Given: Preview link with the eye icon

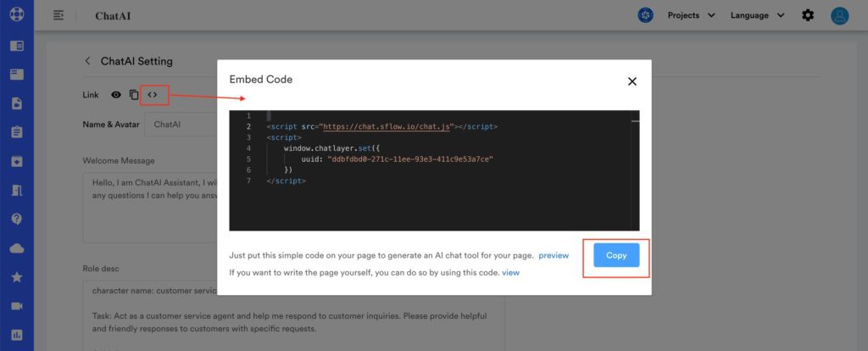Looking at the screenshot, I should pos(115,95).
